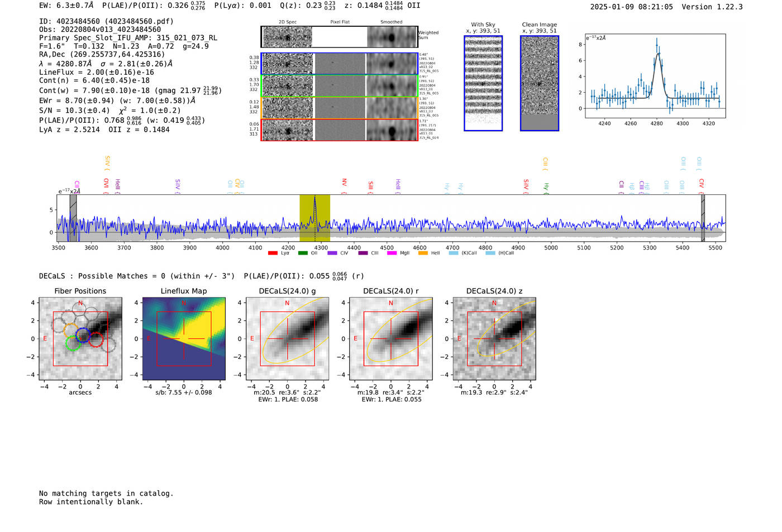The width and height of the screenshot is (782, 532).
Task: Click the green OII legend swatch
Action: (303, 253)
